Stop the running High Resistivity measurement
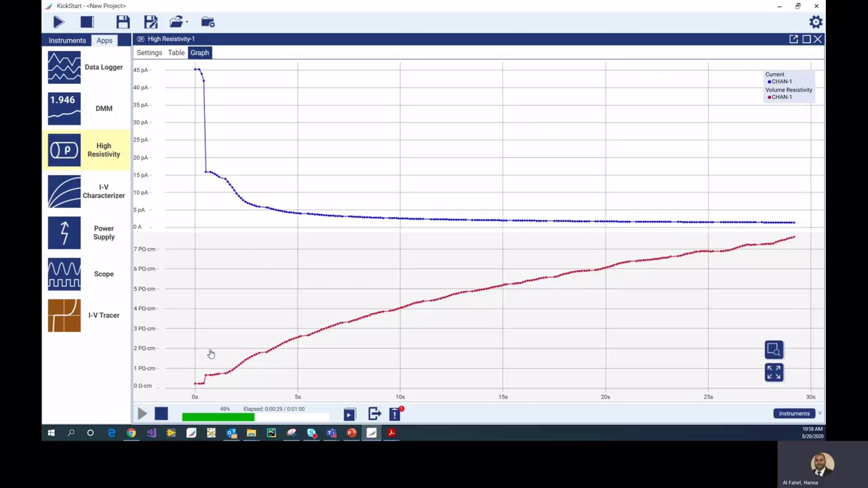The height and width of the screenshot is (488, 868). pyautogui.click(x=161, y=413)
